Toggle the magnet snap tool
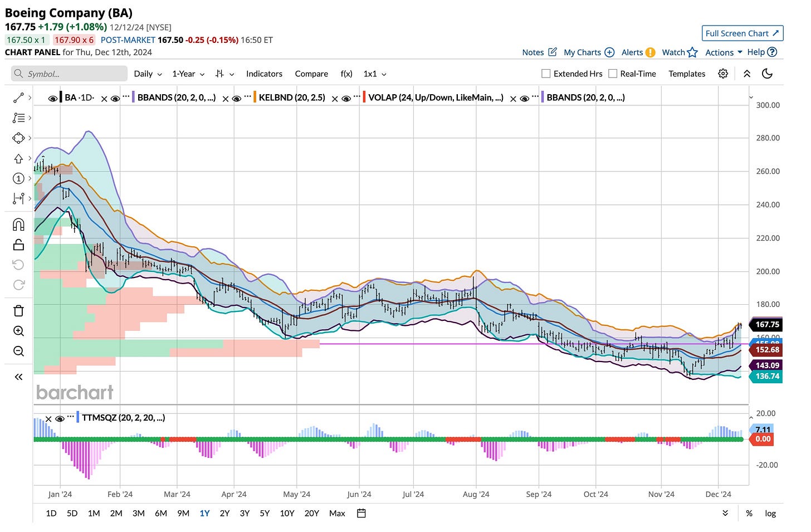811x532 pixels. (18, 224)
